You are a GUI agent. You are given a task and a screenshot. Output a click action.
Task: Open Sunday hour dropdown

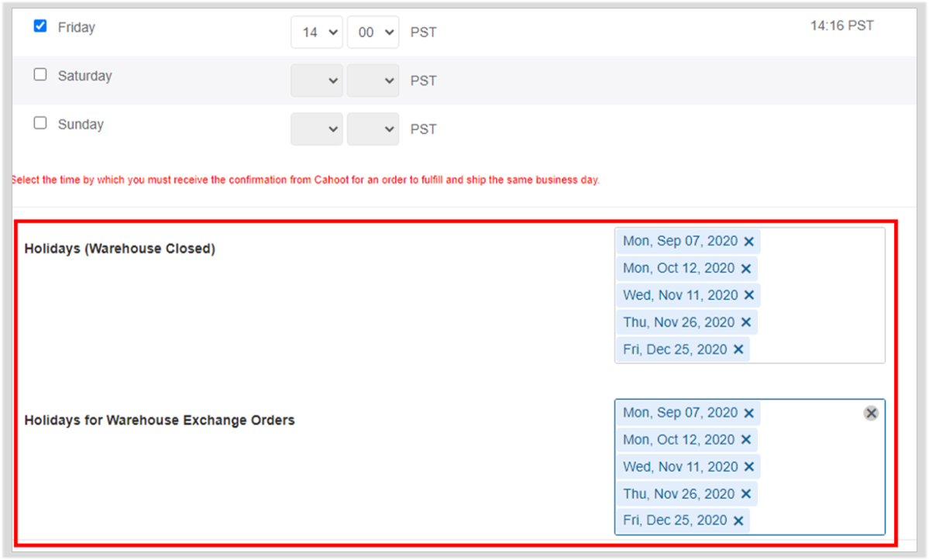tap(316, 129)
